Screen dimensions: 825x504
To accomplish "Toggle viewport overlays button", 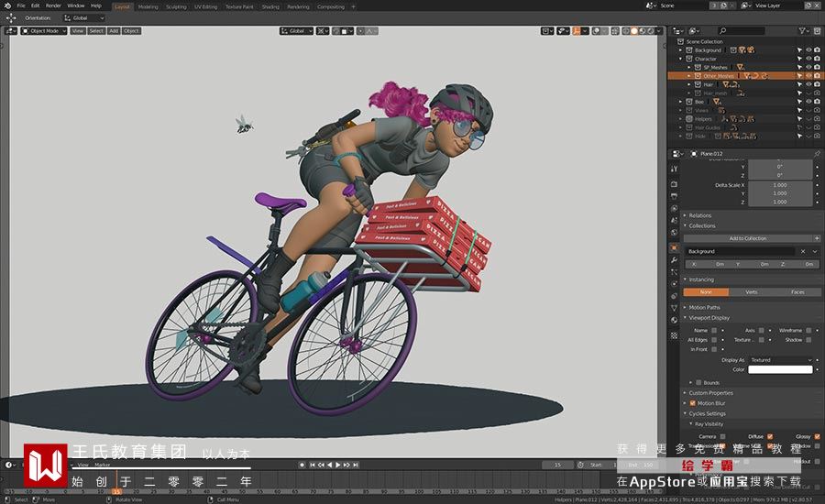I will tap(596, 31).
